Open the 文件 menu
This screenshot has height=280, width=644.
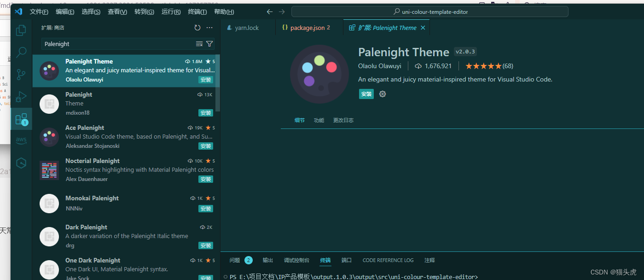point(39,12)
